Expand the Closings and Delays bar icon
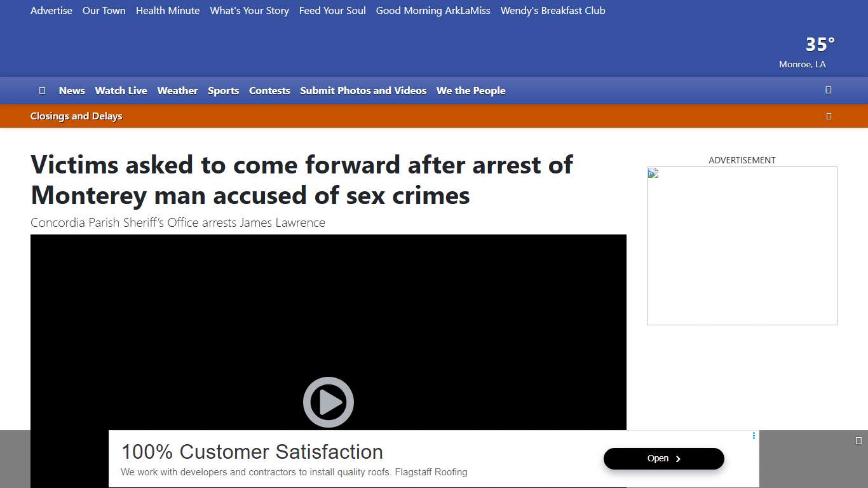This screenshot has height=488, width=868. (829, 116)
